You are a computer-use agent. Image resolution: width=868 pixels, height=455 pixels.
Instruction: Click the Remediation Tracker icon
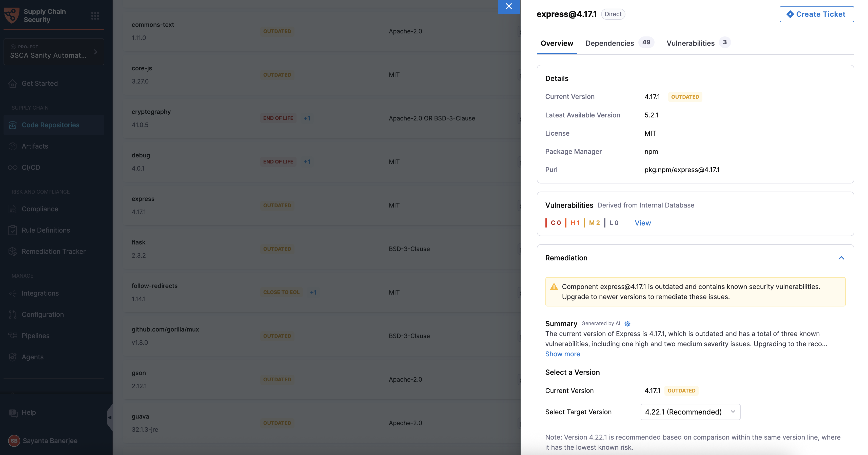pos(13,252)
